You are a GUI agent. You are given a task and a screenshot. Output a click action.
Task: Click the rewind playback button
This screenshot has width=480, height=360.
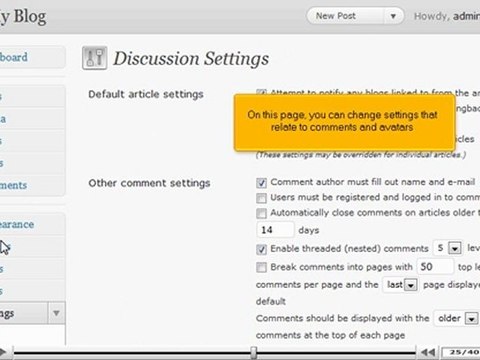pos(428,352)
